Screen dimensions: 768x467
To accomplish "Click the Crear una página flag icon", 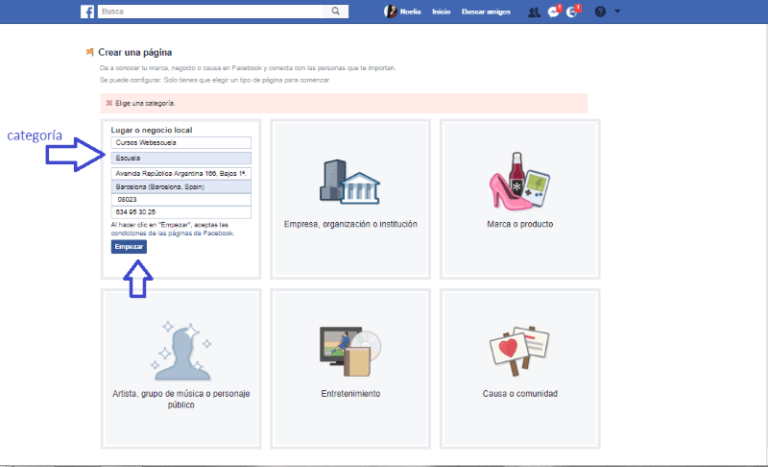I will coord(90,52).
